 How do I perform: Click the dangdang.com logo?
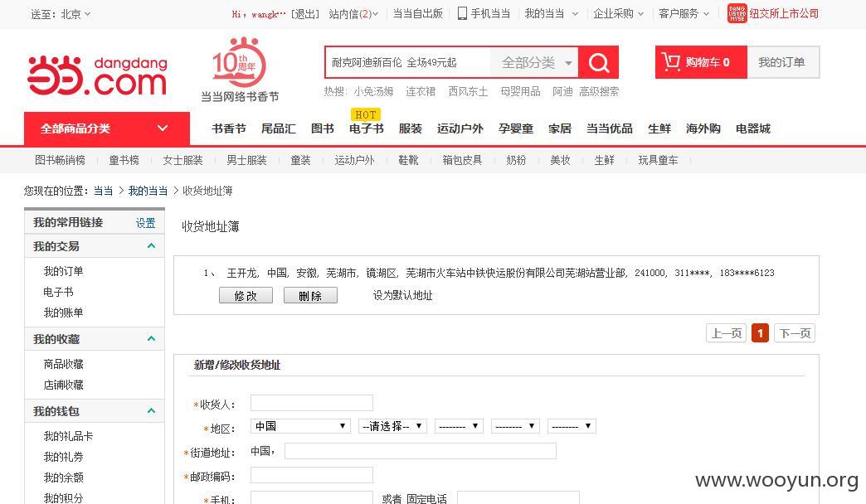point(97,75)
